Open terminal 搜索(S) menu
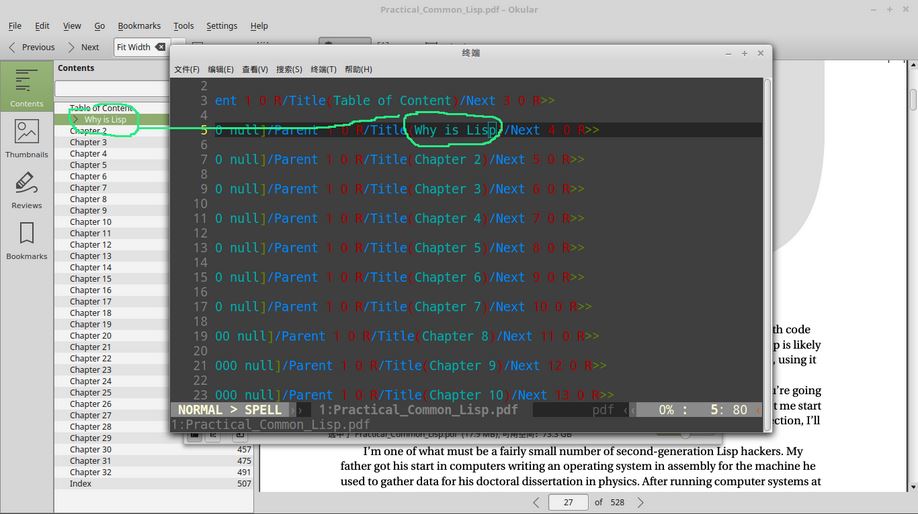Image resolution: width=918 pixels, height=514 pixels. [x=289, y=69]
